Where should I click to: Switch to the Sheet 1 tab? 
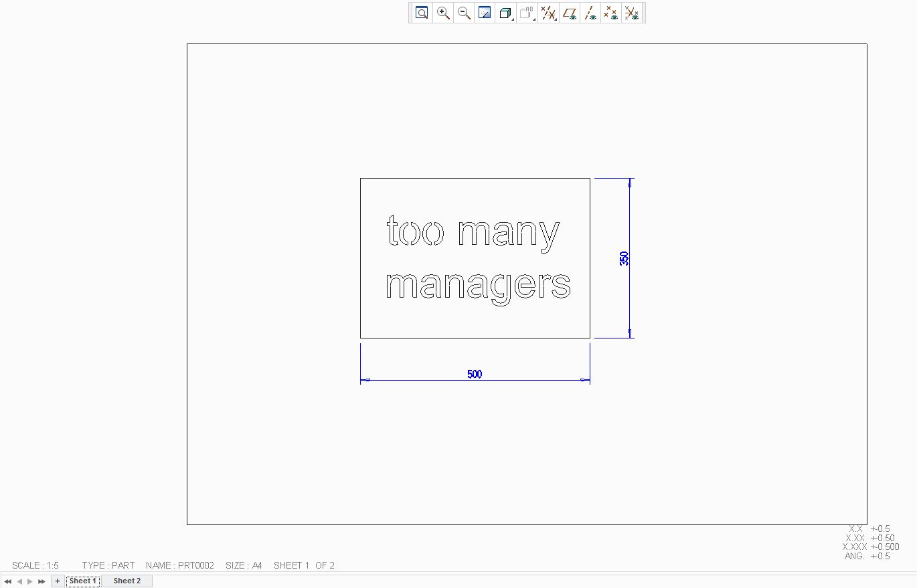(83, 581)
